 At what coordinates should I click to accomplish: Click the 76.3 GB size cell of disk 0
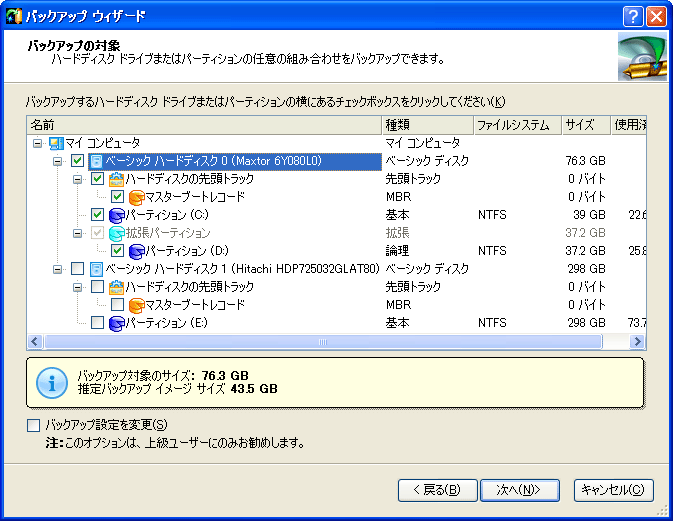point(585,161)
